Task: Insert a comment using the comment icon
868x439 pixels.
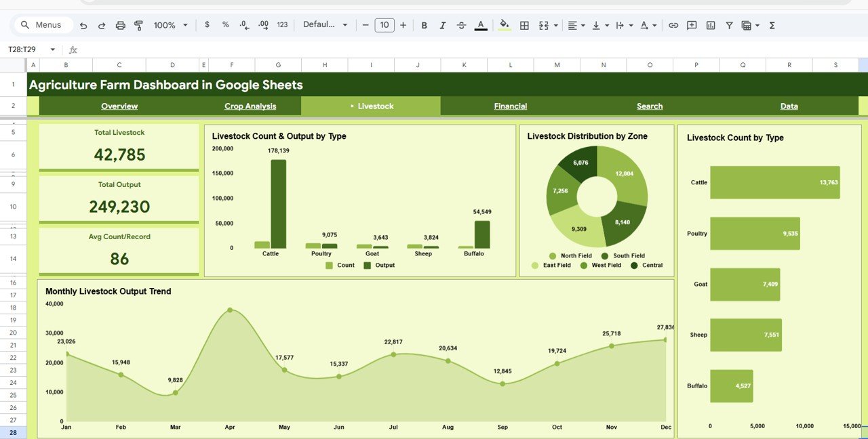Action: pyautogui.click(x=691, y=25)
